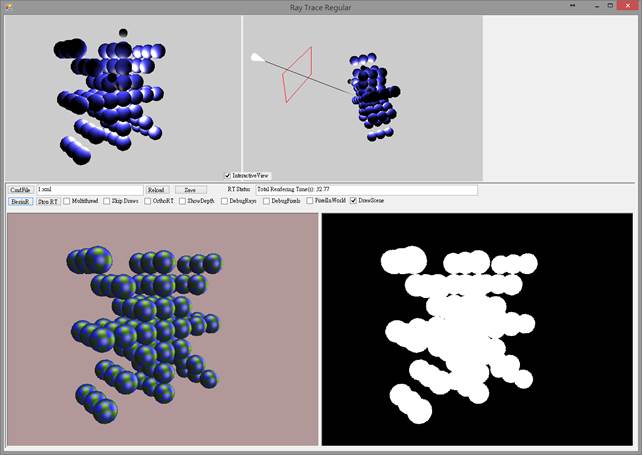Check the Skip Draws option
Image resolution: width=642 pixels, height=455 pixels.
(x=107, y=201)
